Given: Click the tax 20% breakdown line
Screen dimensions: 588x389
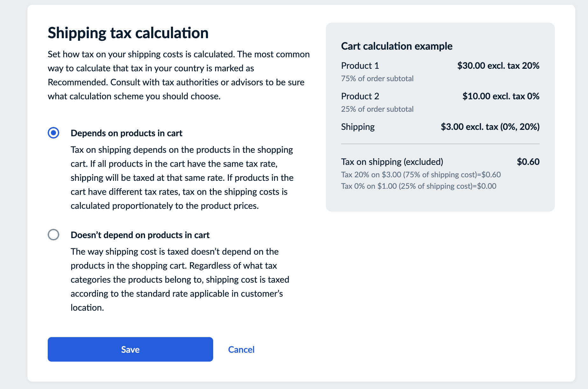Looking at the screenshot, I should click(421, 174).
